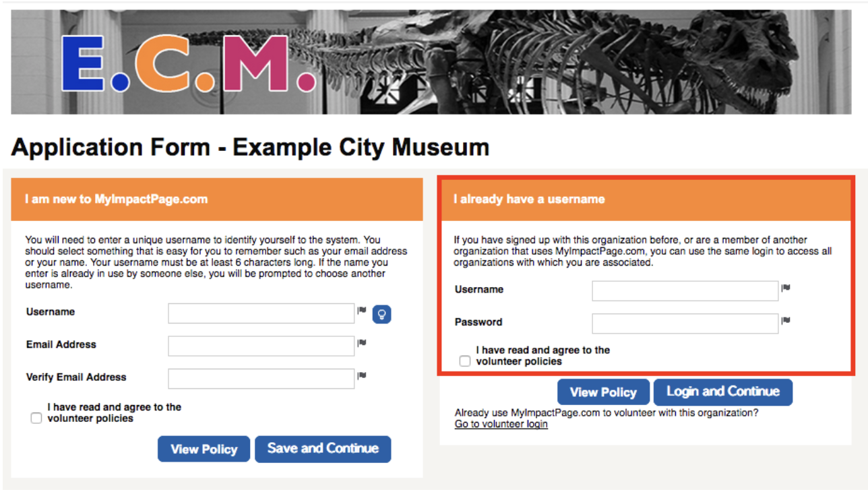Open View Policy beside Login and Continue
The image size is (868, 492).
(603, 392)
